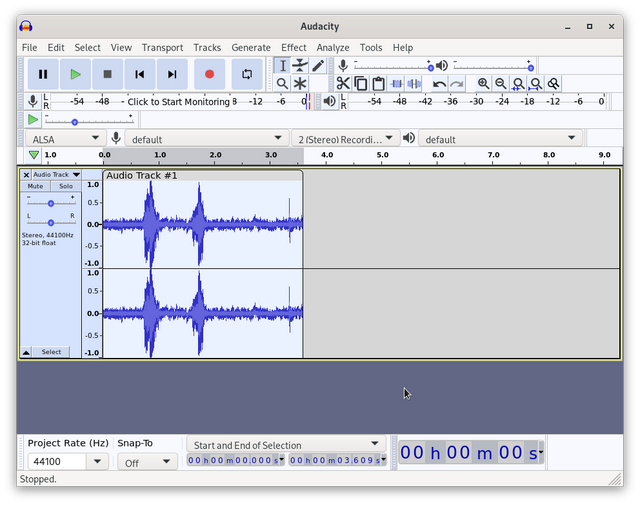This screenshot has width=640, height=505.
Task: Click the selection start time field
Action: 236,460
